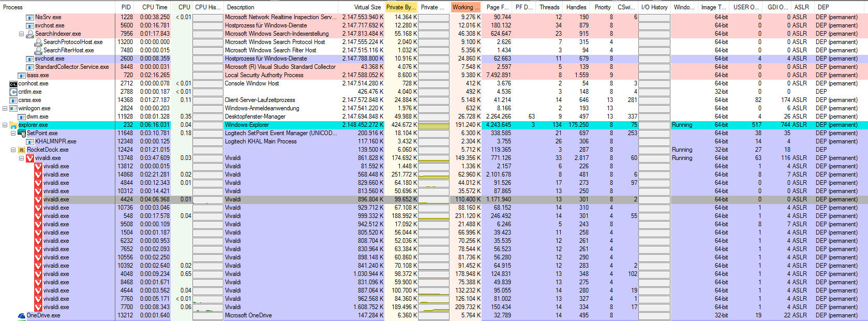Sort by the Handles column header
This screenshot has height=321, width=868.
(576, 7)
